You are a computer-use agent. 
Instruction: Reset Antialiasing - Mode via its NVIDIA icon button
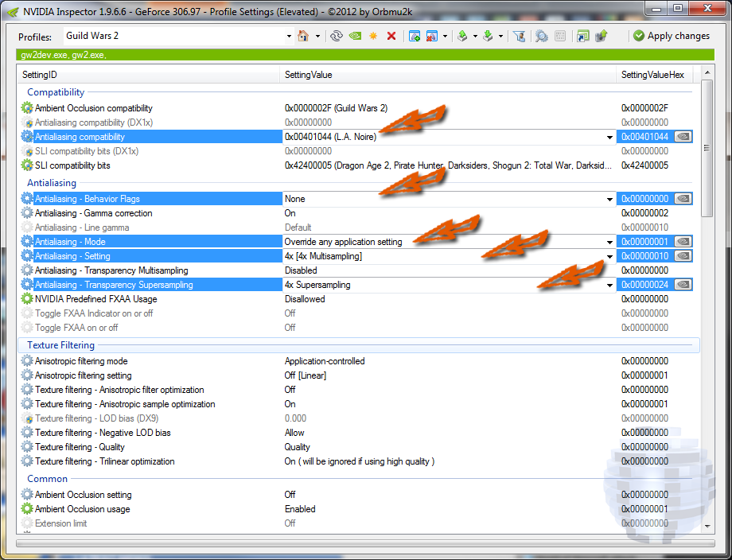click(683, 241)
